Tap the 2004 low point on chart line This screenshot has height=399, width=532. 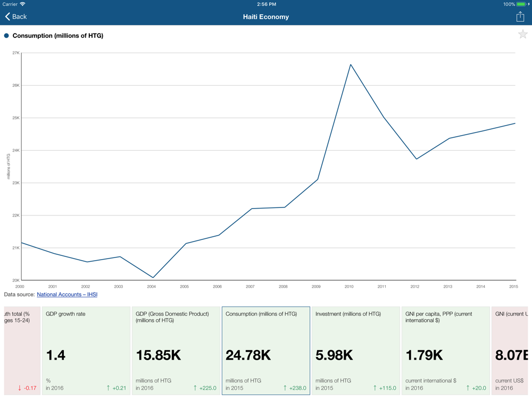click(153, 277)
